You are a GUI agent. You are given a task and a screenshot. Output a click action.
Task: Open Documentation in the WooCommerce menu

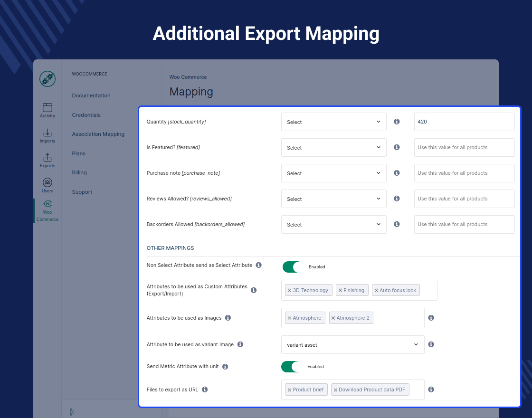[x=91, y=95]
